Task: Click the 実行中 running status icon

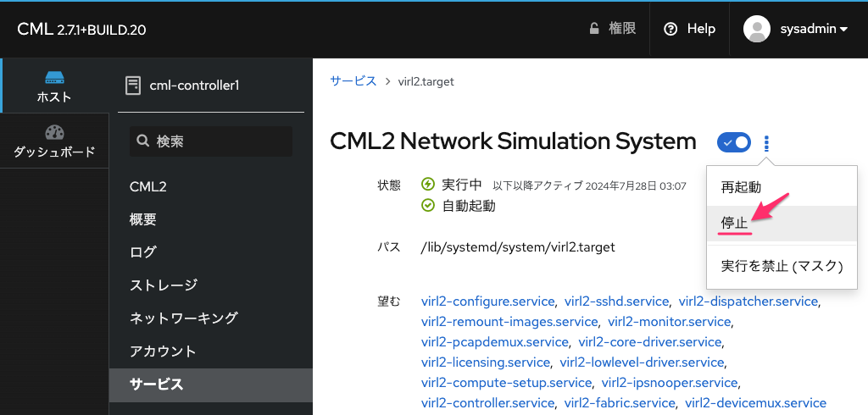Action: [428, 185]
